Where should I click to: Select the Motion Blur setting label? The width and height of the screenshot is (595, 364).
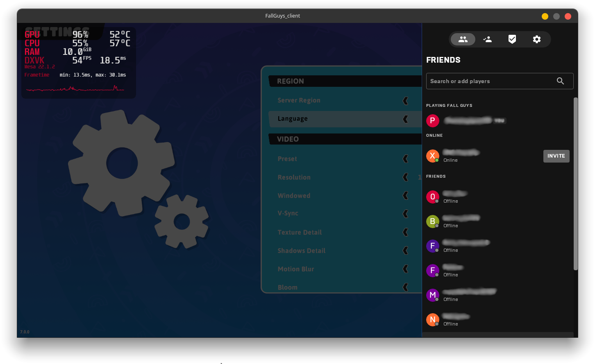(x=296, y=269)
